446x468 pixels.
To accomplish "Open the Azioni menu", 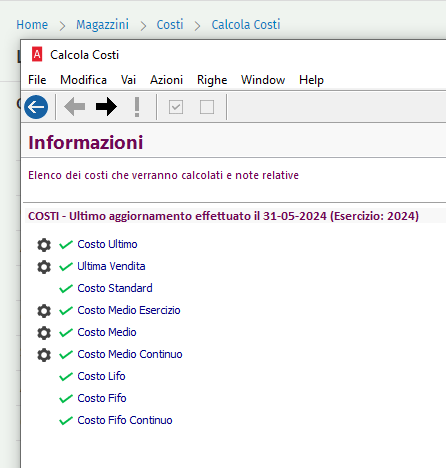I will coord(166,80).
